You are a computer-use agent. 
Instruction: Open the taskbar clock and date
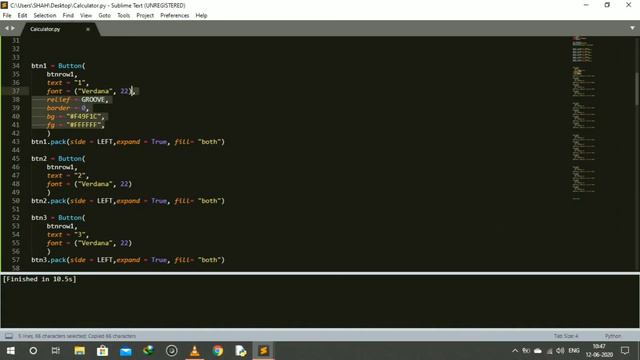(599, 351)
